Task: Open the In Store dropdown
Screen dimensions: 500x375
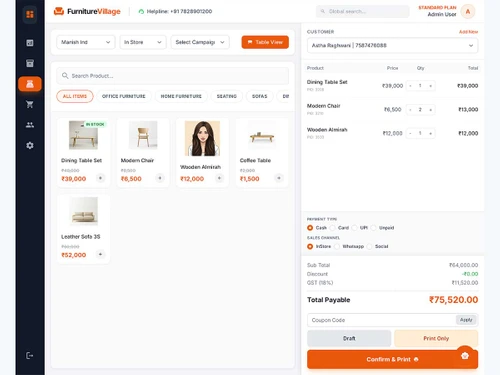Action: (143, 42)
